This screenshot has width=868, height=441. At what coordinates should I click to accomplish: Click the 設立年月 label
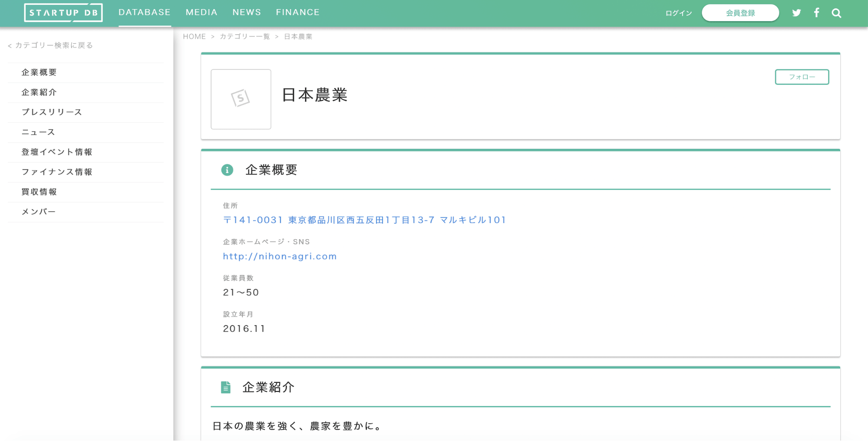coord(238,314)
